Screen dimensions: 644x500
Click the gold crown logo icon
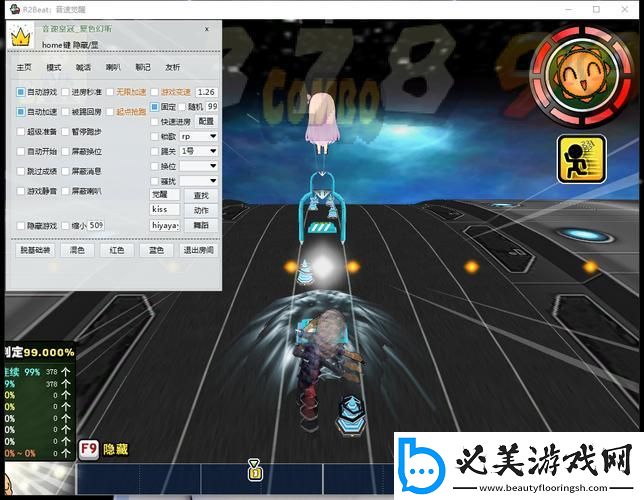click(21, 38)
